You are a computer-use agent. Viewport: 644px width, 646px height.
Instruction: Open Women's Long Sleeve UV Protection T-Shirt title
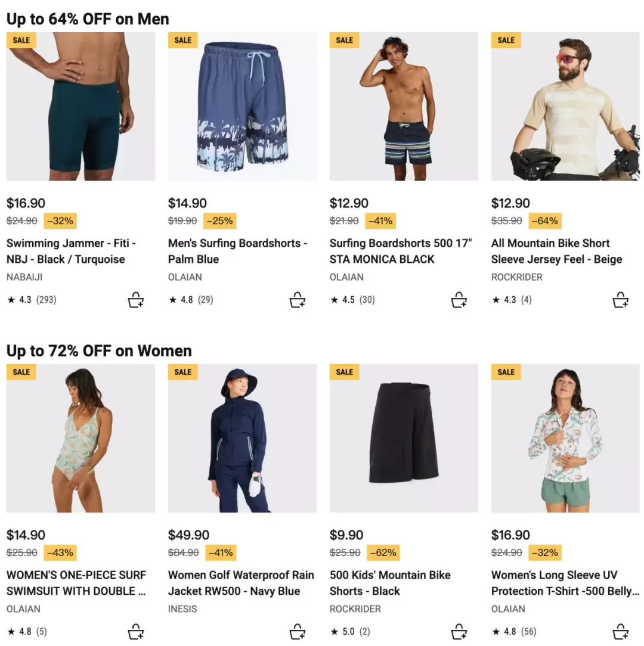click(565, 583)
